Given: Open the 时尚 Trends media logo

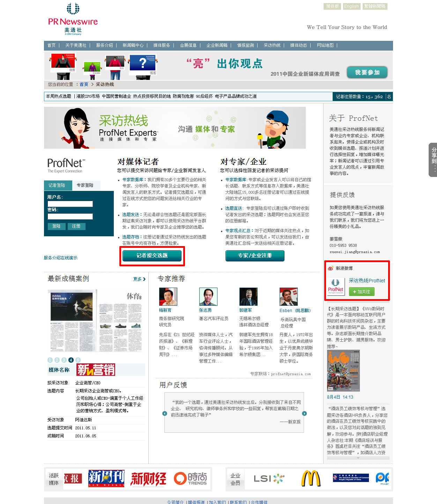Looking at the screenshot, I should (190, 479).
